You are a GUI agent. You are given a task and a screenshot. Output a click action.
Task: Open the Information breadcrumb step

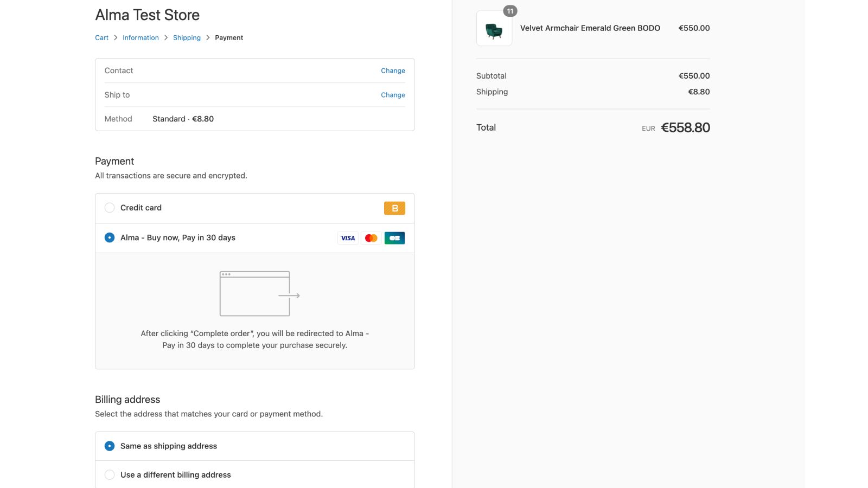141,38
